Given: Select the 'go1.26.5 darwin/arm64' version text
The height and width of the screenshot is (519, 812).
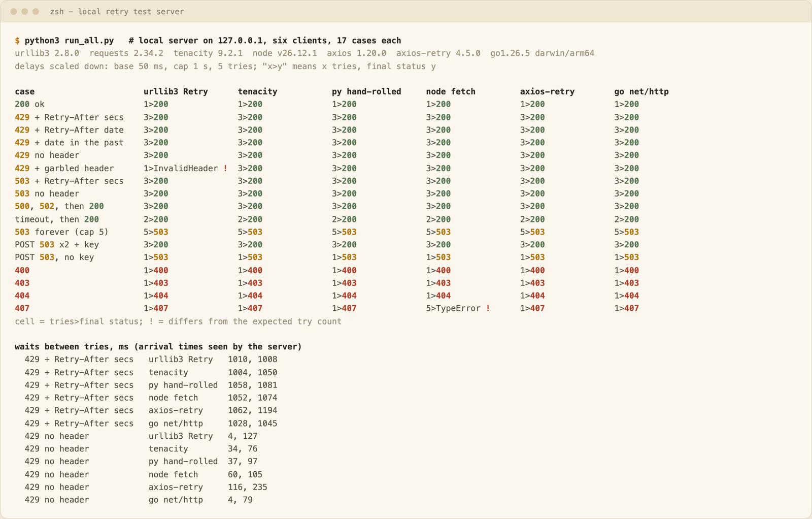Looking at the screenshot, I should [542, 53].
